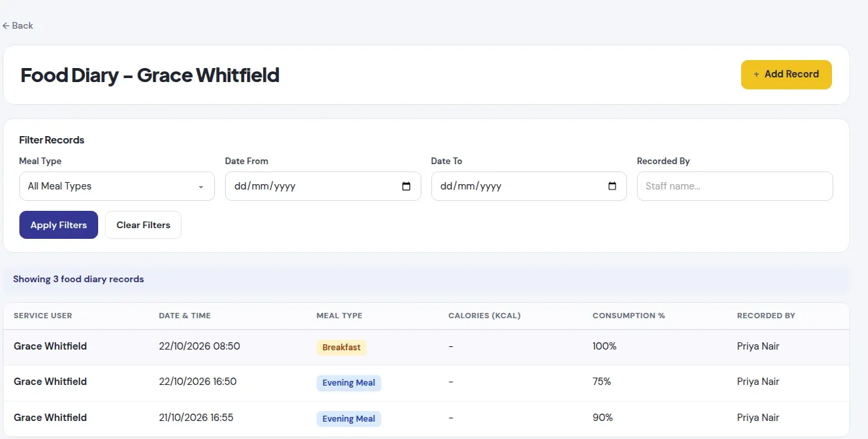Click Priya Nair in the 75% row
The height and width of the screenshot is (439, 868).
tap(758, 382)
